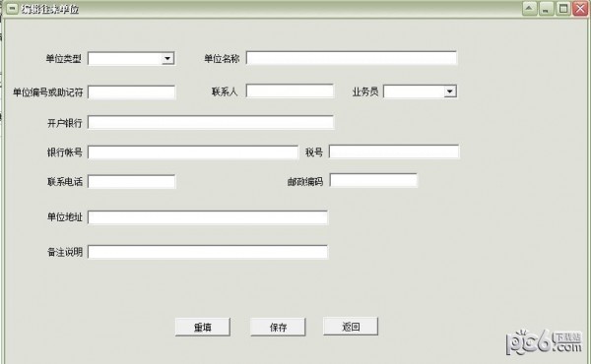
Task: Open the window system menu icon
Action: coord(12,8)
